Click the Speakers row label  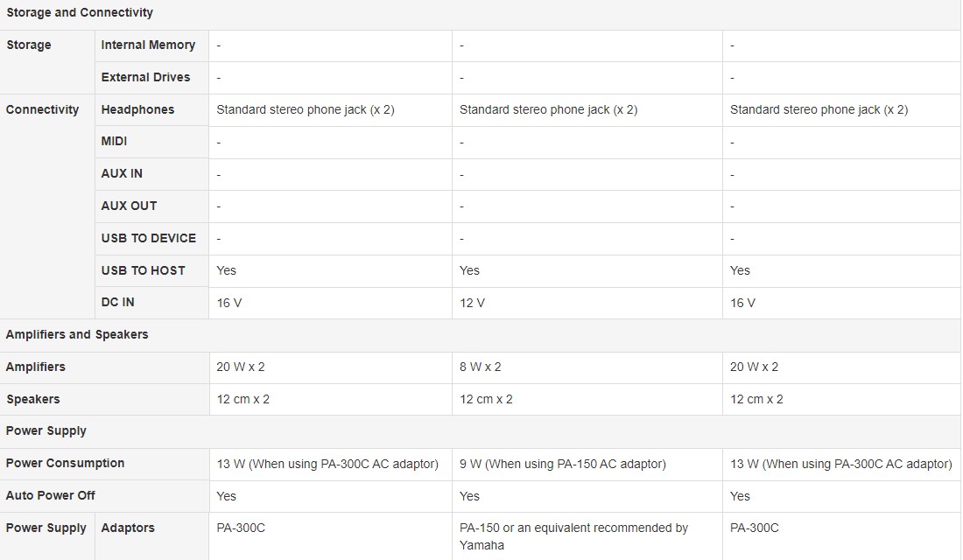coord(33,399)
